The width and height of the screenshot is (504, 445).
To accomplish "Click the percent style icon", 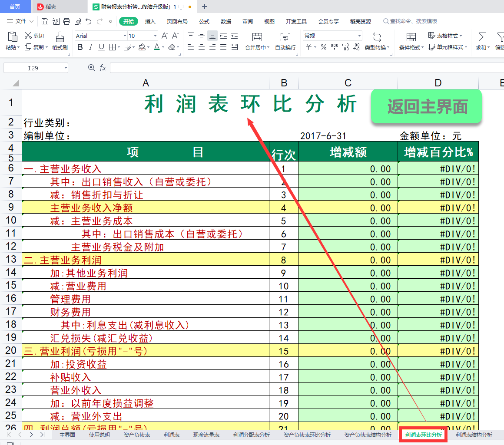I will [x=323, y=47].
